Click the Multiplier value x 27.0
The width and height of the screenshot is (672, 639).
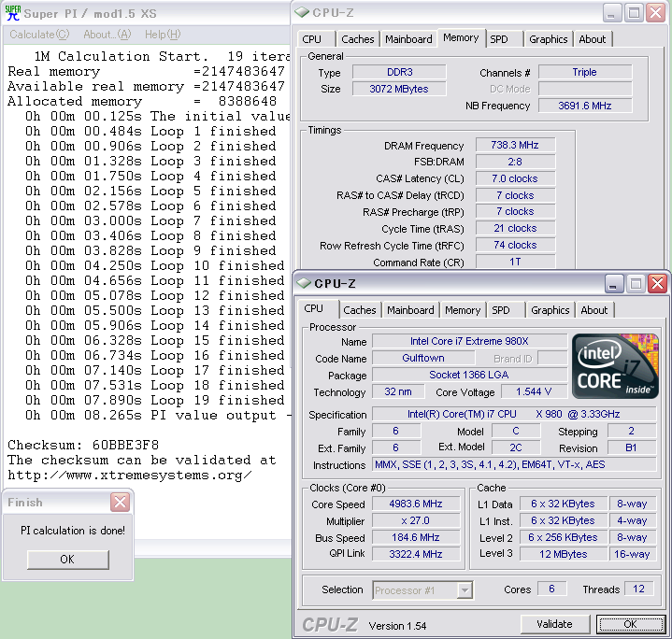click(416, 520)
